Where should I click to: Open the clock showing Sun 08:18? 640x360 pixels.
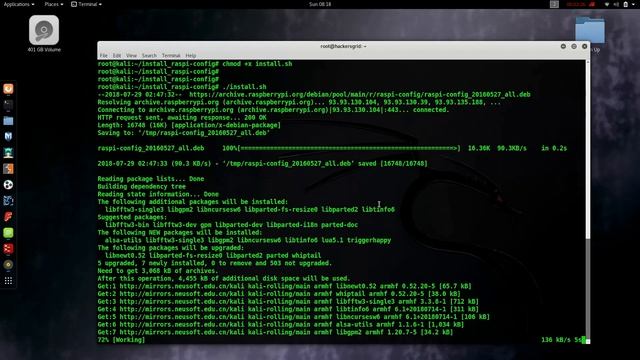pos(320,4)
